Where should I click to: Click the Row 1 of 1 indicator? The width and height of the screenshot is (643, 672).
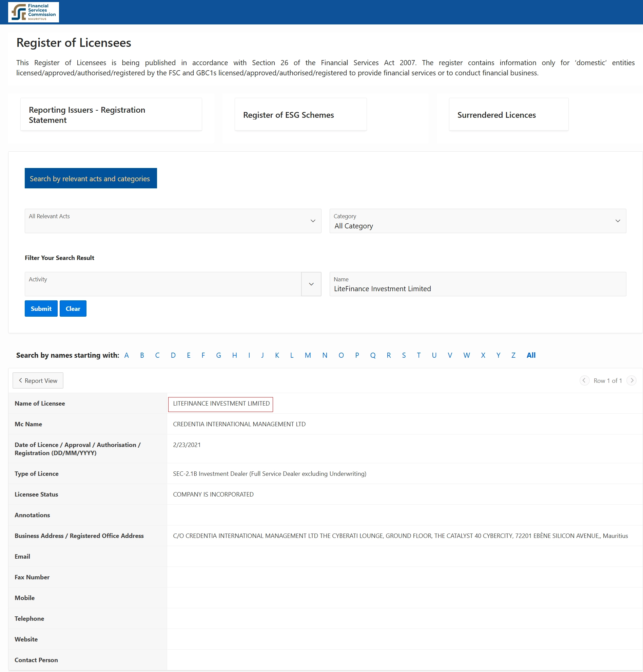pos(608,380)
